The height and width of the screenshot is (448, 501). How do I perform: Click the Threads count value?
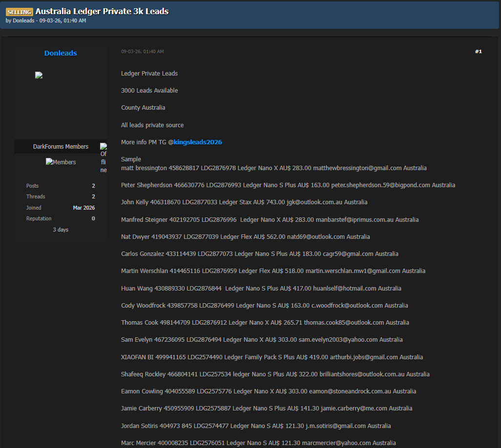[93, 196]
